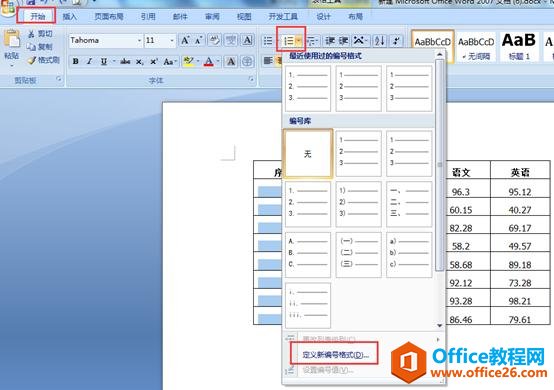Click the numbering gallery scroll-up arrow
The width and height of the screenshot is (554, 390).
point(440,54)
